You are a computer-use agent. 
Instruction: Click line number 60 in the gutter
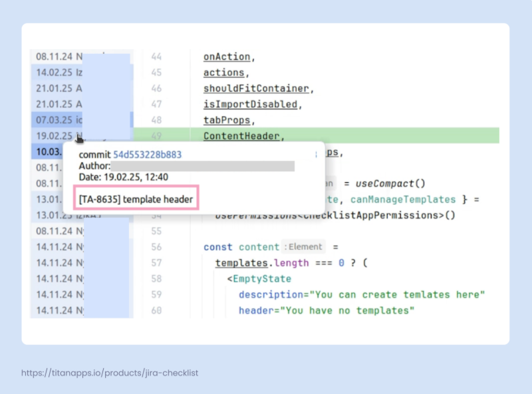[x=156, y=310]
